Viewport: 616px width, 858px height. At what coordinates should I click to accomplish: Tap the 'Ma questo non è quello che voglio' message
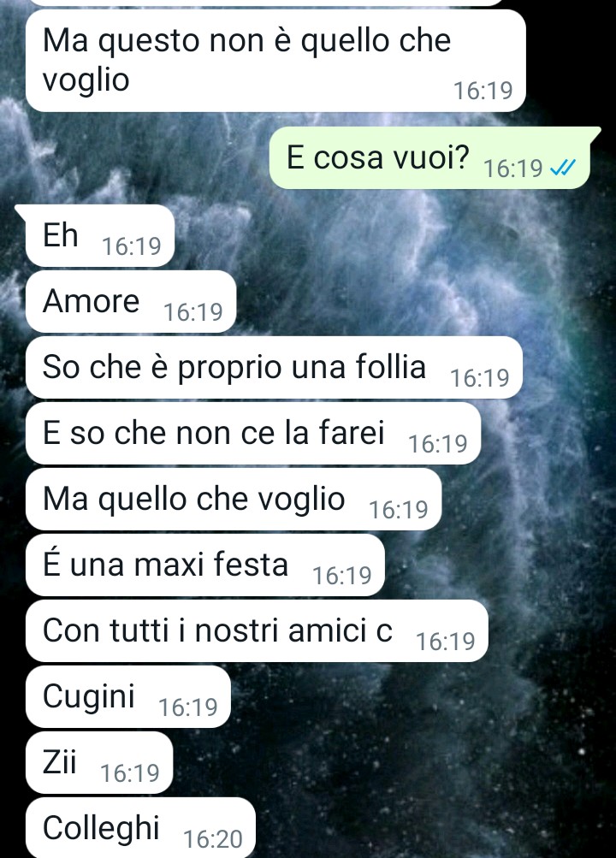click(x=275, y=61)
